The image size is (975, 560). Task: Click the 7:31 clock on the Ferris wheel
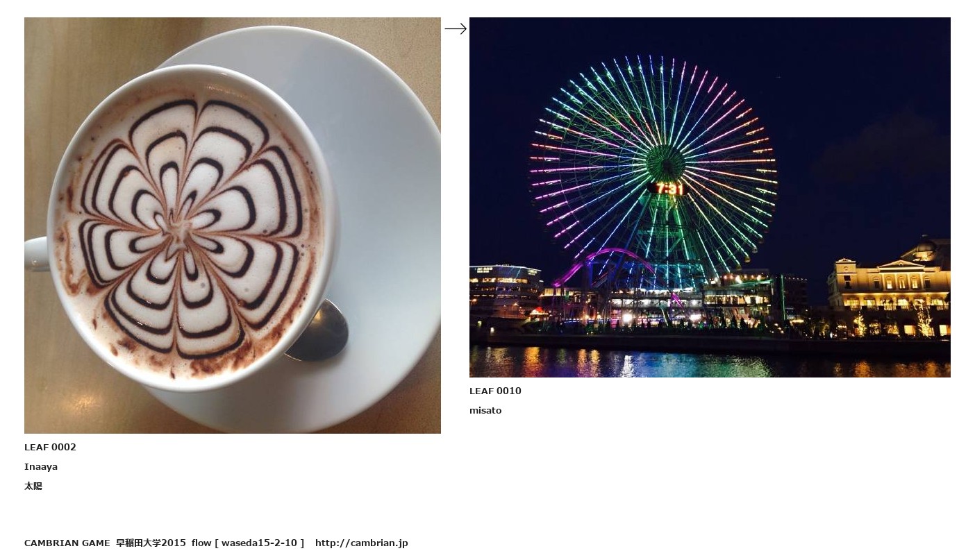pyautogui.click(x=669, y=189)
